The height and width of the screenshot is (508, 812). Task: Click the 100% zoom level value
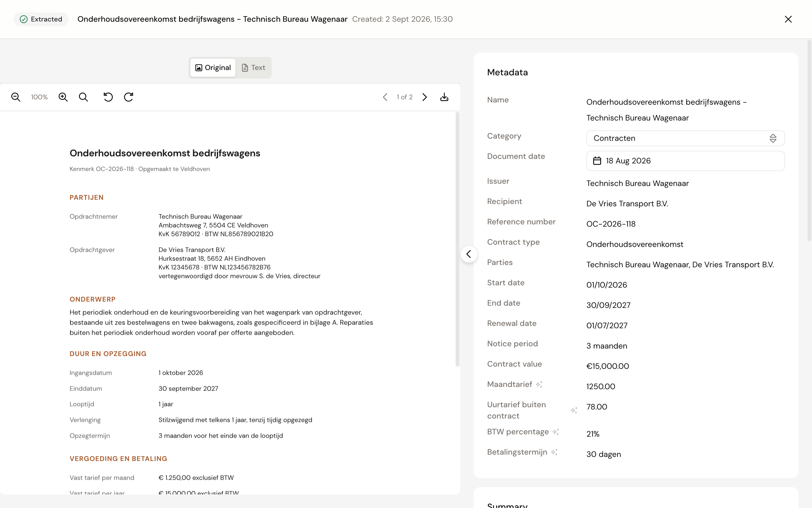39,97
